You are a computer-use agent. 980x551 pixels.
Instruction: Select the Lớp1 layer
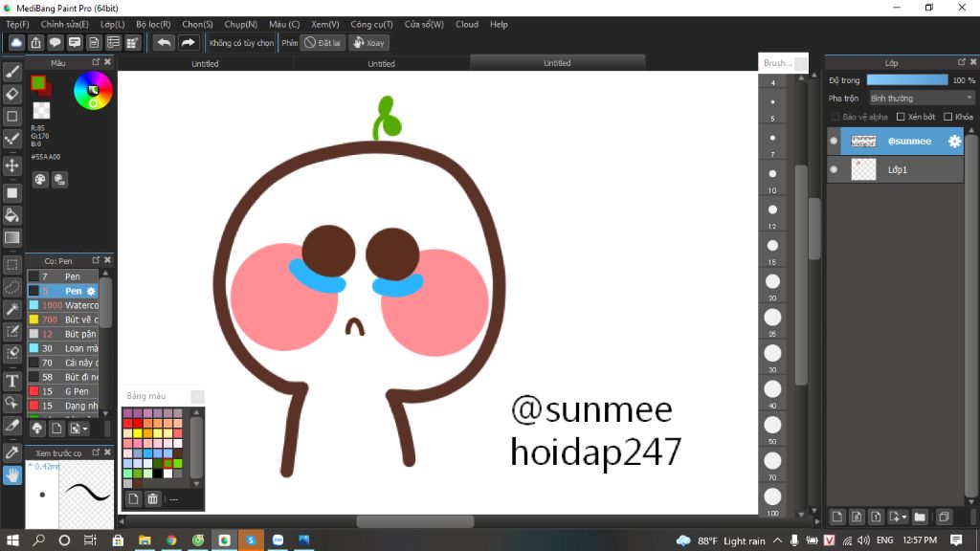tap(895, 169)
